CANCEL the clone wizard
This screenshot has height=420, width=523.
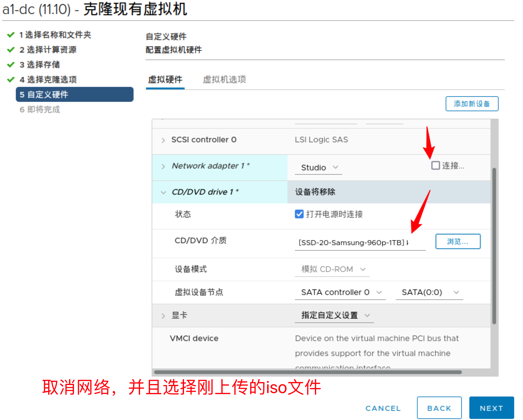383,408
